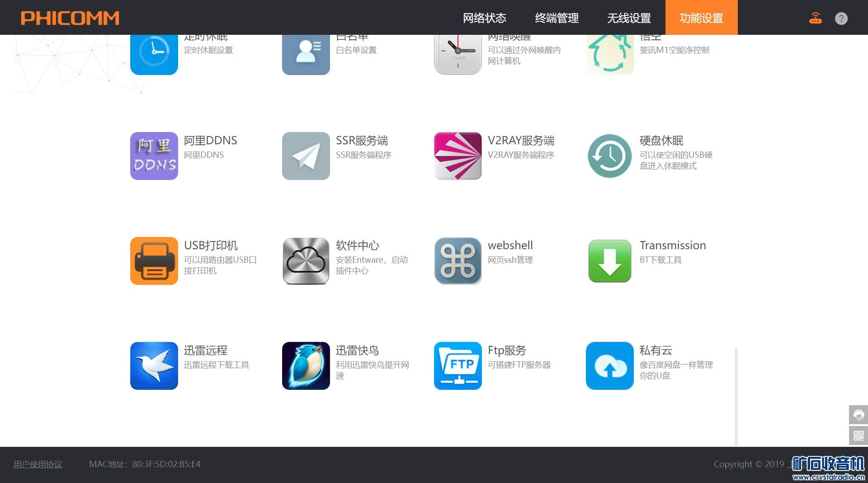Switch to the 终端管理 tab
Viewport: 868px width, 483px height.
coord(557,18)
